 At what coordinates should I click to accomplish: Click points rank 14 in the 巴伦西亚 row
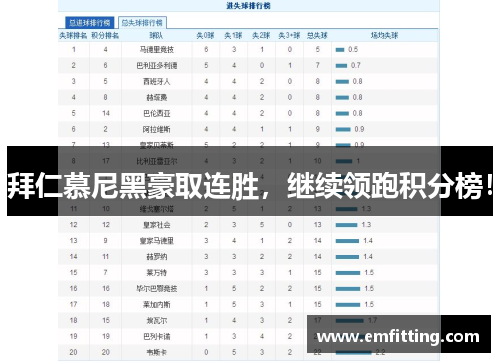pos(106,114)
